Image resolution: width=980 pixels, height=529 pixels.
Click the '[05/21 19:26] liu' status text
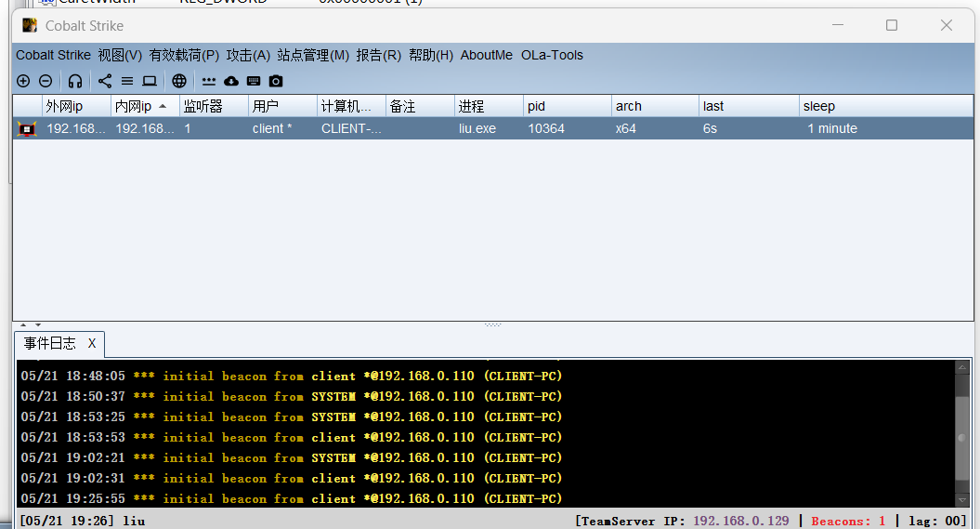(x=83, y=521)
